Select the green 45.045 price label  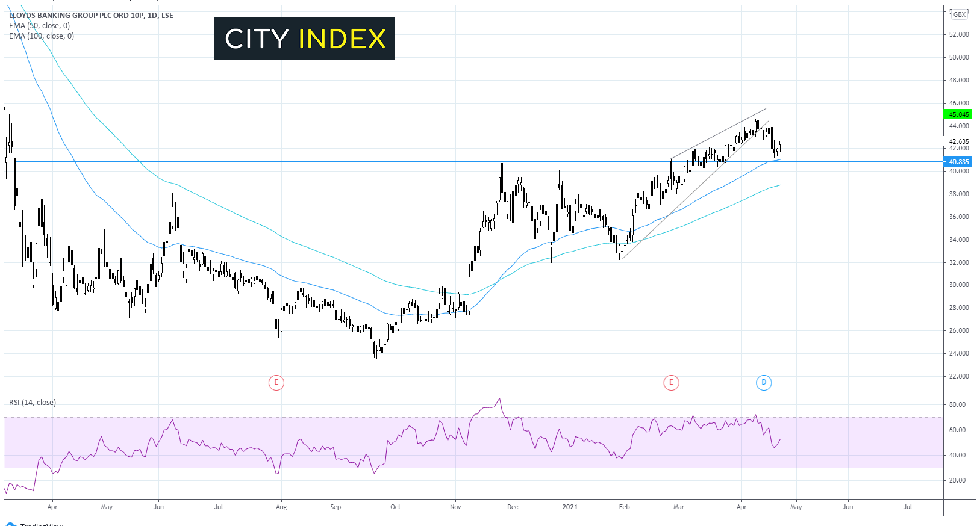958,114
